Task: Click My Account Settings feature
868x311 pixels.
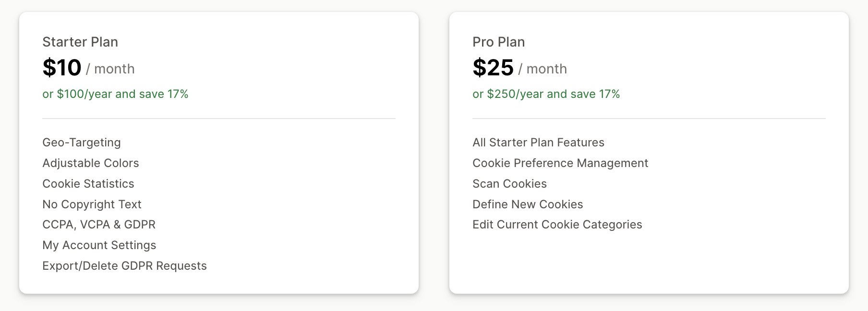Action: [99, 245]
